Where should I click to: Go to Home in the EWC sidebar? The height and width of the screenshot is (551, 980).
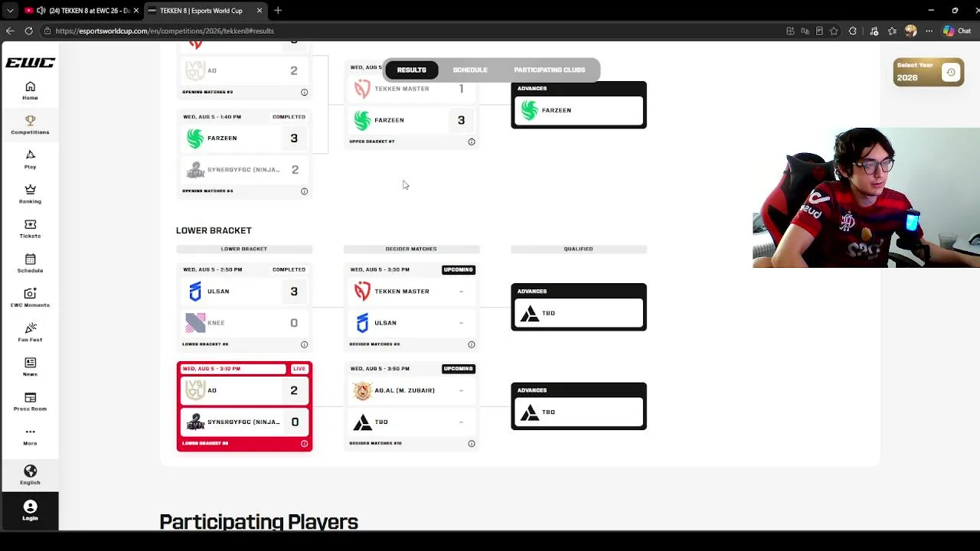(30, 90)
